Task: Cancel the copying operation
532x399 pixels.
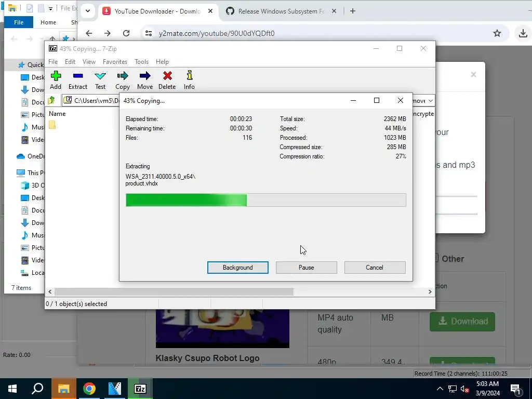Action: pos(375,268)
